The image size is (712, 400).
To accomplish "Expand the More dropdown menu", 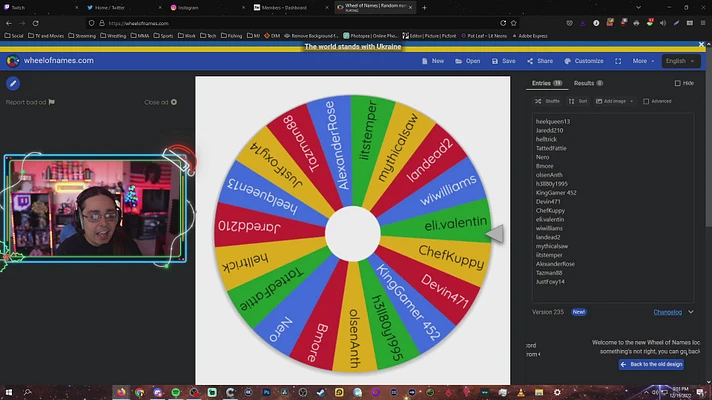I will click(x=643, y=61).
